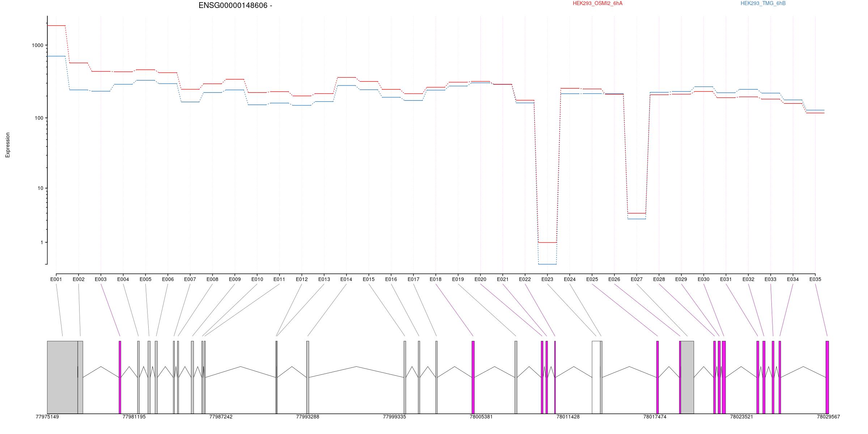Click the E005 exon label

click(145, 279)
